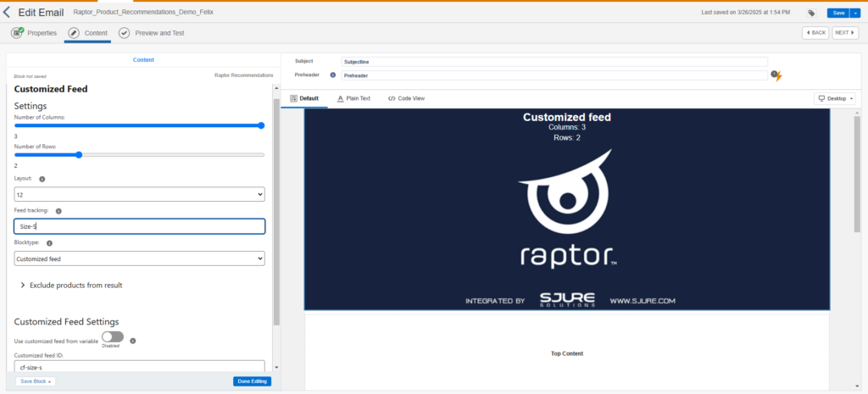
Task: Show info beside customized feed variable toggle
Action: pyautogui.click(x=133, y=341)
